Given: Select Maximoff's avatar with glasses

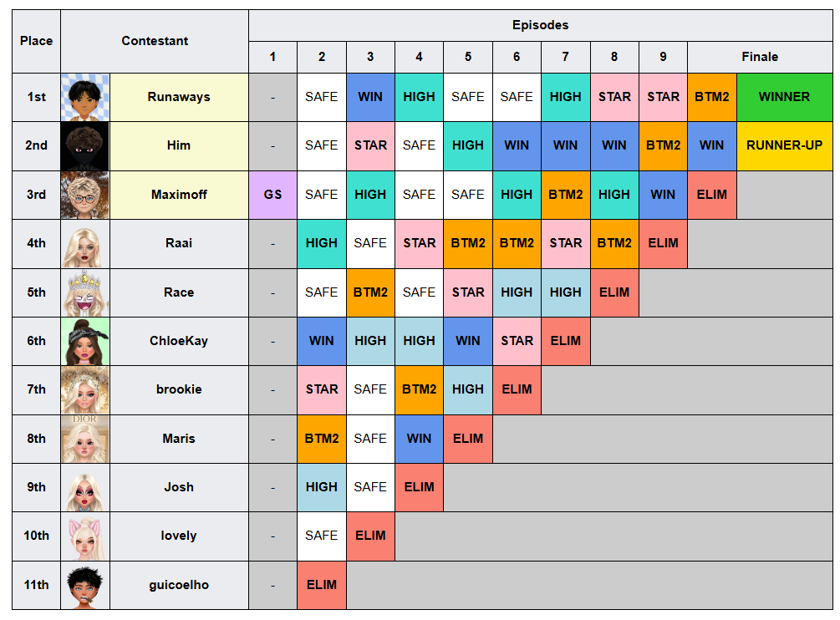Looking at the screenshot, I should pyautogui.click(x=85, y=195).
